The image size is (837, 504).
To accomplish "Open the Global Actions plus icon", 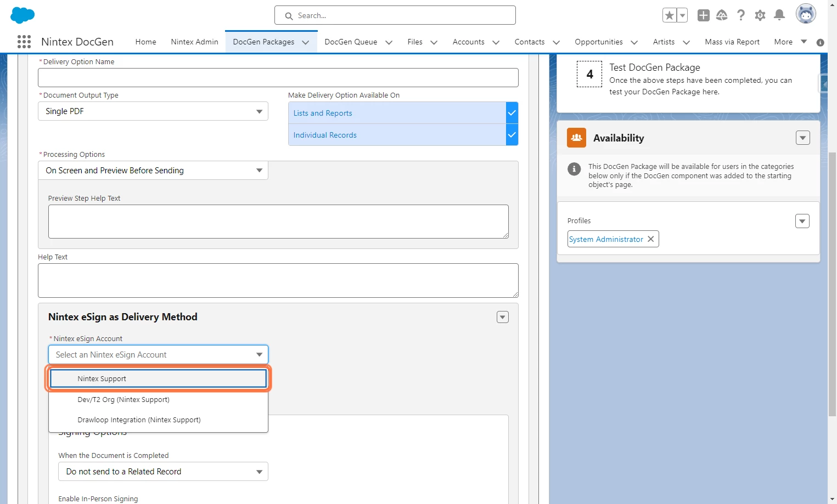I will coord(704,15).
